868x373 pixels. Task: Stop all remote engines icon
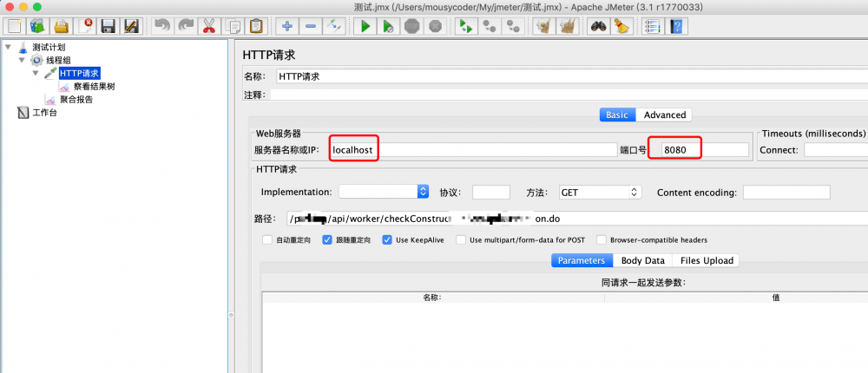[490, 26]
